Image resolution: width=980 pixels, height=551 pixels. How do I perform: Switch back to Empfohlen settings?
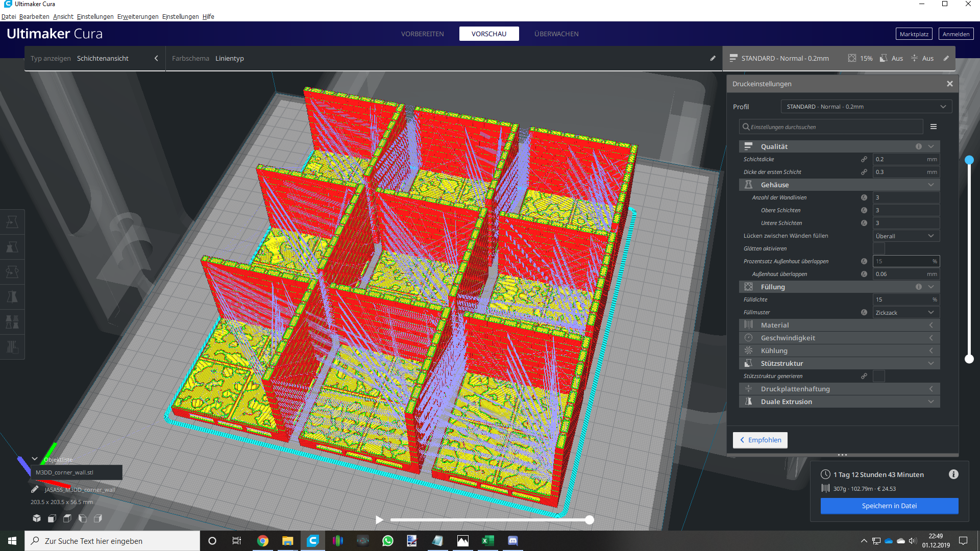pyautogui.click(x=761, y=440)
